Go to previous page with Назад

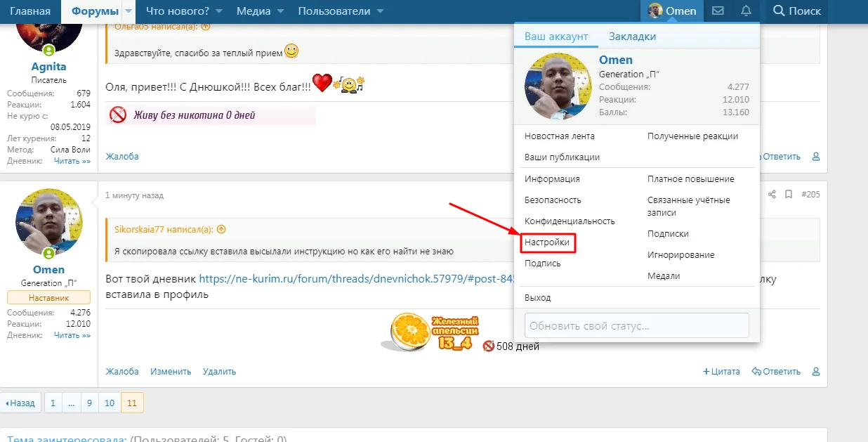pos(20,403)
